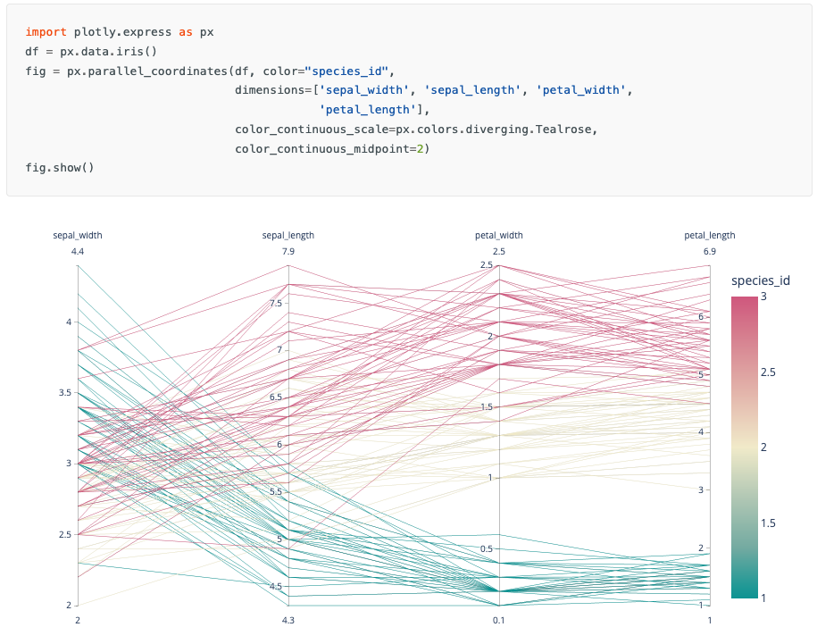Click the fig.show() line in the code
The image size is (817, 644).
pyautogui.click(x=60, y=167)
